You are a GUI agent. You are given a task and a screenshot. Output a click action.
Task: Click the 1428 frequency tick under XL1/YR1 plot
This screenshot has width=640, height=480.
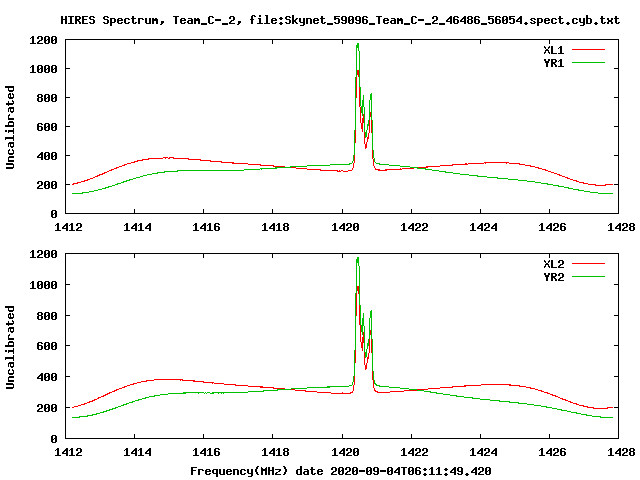(621, 227)
